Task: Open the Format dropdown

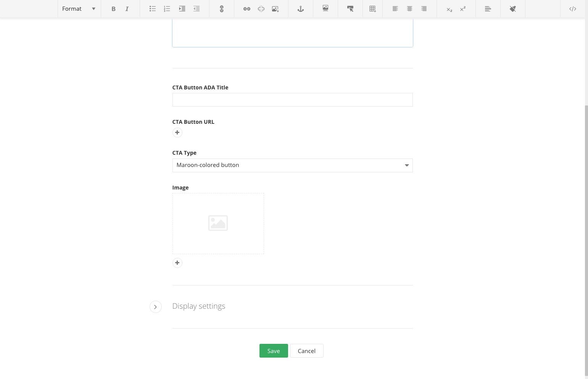Action: (79, 9)
